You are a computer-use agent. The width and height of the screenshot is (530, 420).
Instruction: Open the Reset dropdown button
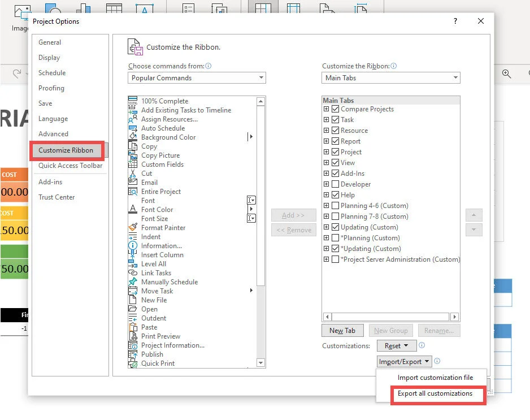tap(397, 345)
